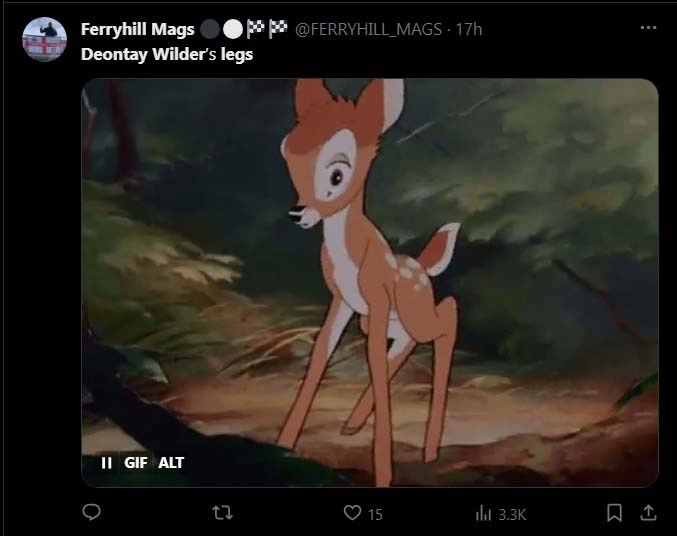The width and height of the screenshot is (677, 536).
Task: Click the share upload arrow icon
Action: (647, 513)
